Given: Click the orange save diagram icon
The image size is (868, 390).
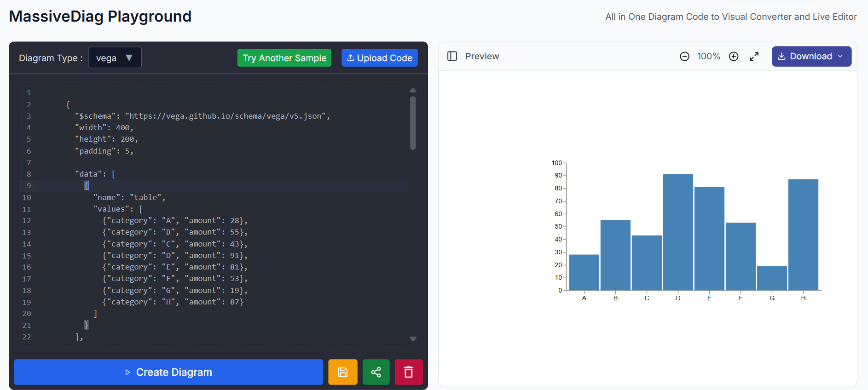Looking at the screenshot, I should tap(342, 372).
